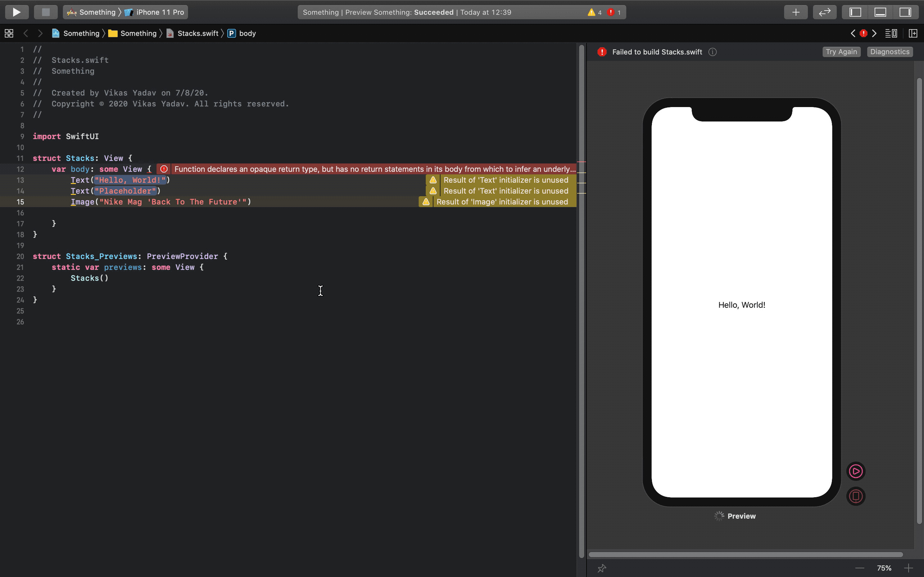Screen dimensions: 924x577
Task: Toggle the Inspector panel visibility
Action: coord(906,12)
